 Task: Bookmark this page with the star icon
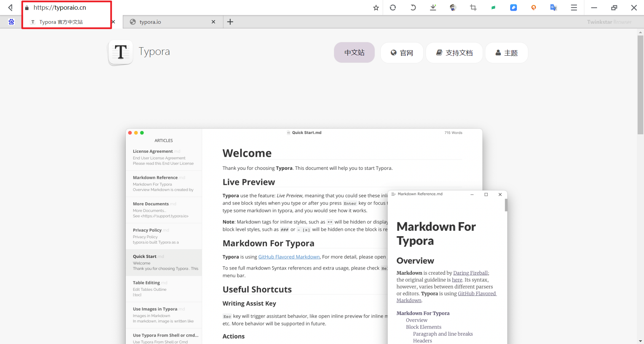coord(376,7)
